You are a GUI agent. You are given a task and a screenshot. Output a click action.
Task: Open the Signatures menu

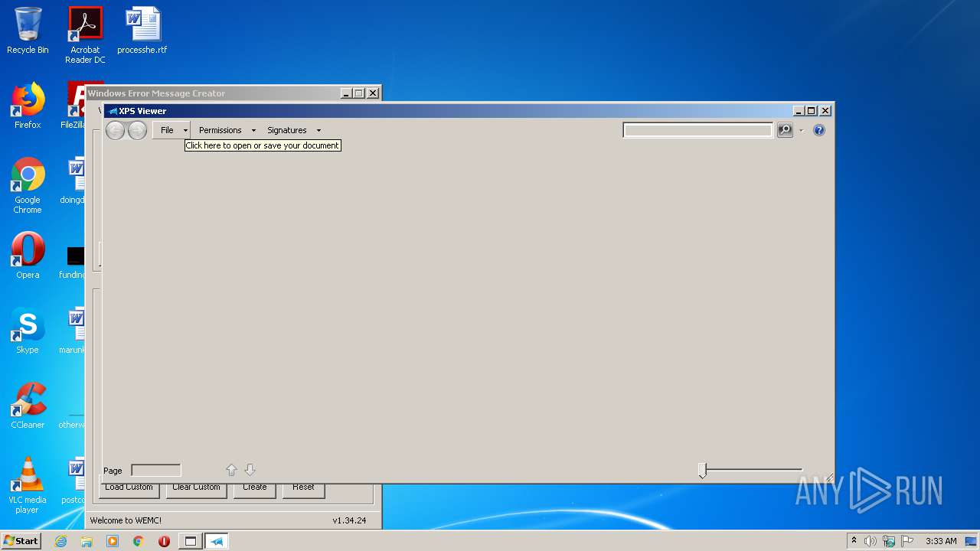pos(287,130)
